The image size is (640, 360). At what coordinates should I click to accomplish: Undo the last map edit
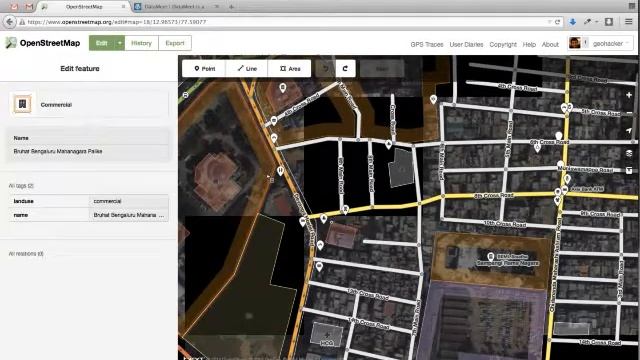point(325,69)
